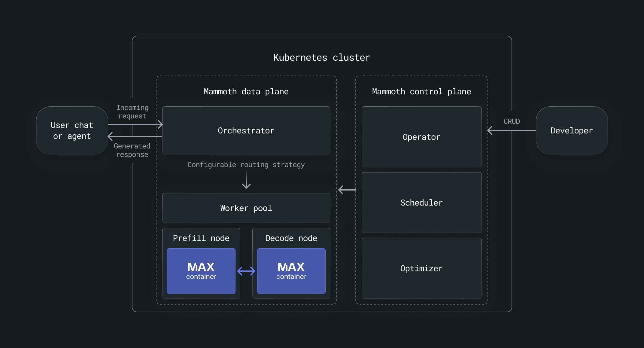Viewport: 644px width, 348px height.
Task: Click the Orchestrator box
Action: (x=246, y=130)
